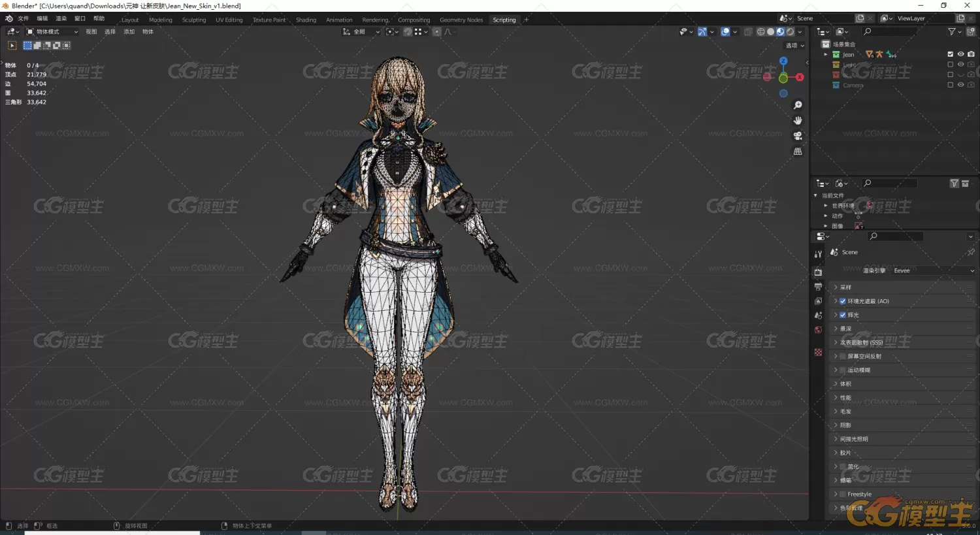The width and height of the screenshot is (980, 535).
Task: Select material preview shading mode
Action: [780, 31]
